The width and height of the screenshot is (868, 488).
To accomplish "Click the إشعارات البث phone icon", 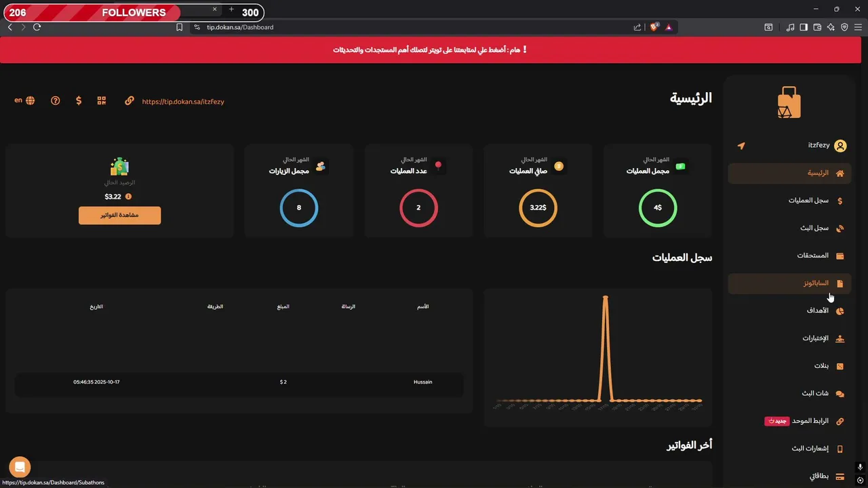I will pos(840,449).
